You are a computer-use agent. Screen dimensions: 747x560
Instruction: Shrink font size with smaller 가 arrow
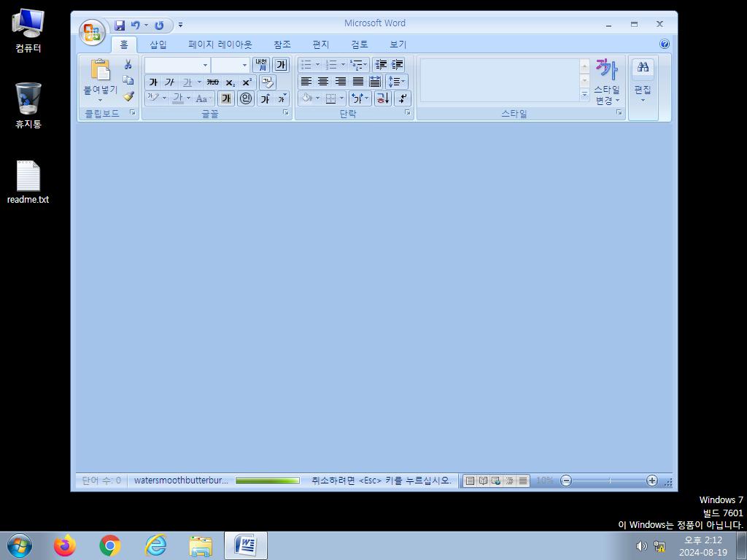click(282, 98)
